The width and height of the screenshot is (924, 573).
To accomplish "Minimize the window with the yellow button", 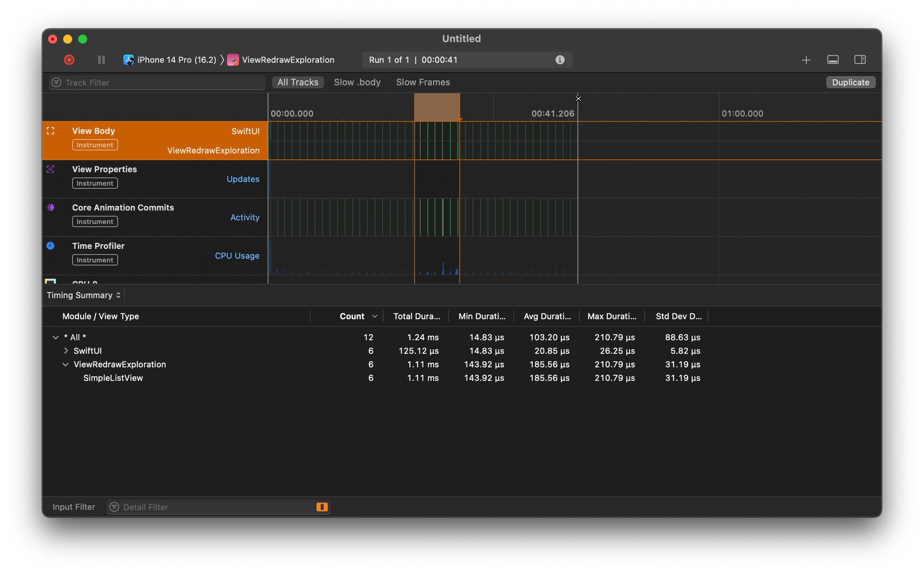I will point(67,39).
